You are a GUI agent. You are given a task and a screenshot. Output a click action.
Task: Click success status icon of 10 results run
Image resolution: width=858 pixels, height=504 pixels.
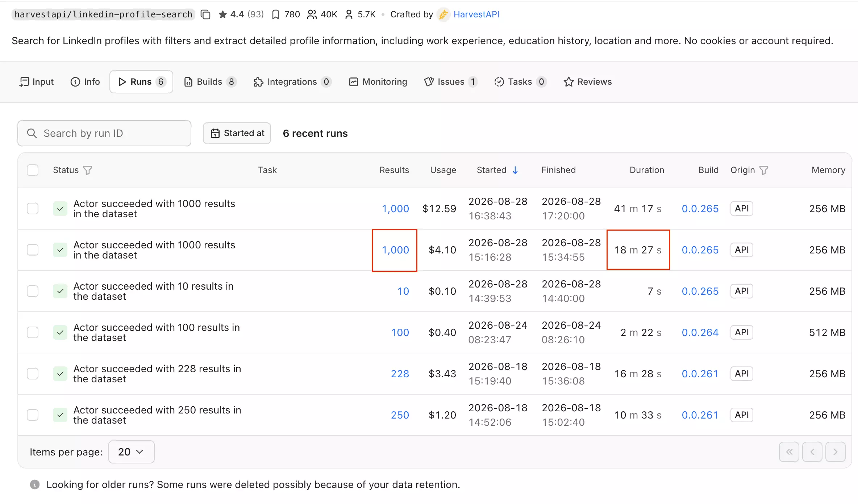pyautogui.click(x=60, y=291)
